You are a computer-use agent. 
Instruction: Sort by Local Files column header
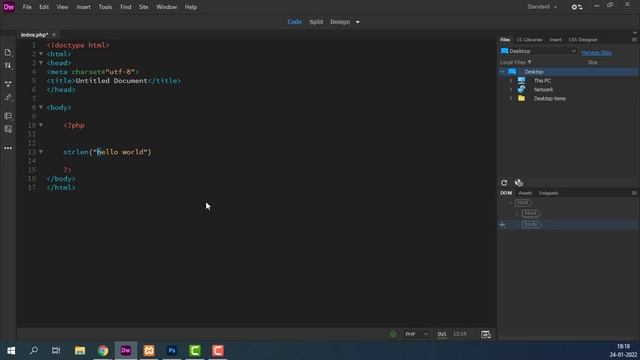click(516, 62)
